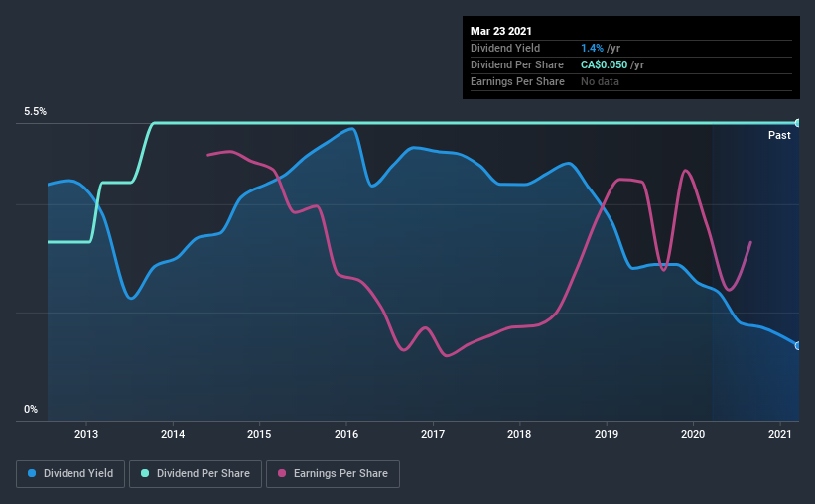Click the 2013 x-axis label

click(x=86, y=434)
